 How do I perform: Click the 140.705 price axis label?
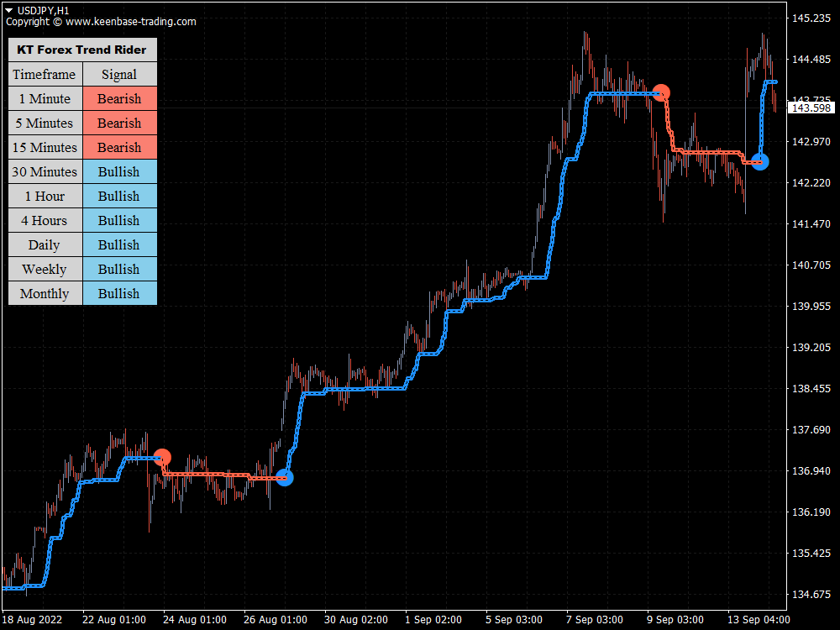pos(811,265)
